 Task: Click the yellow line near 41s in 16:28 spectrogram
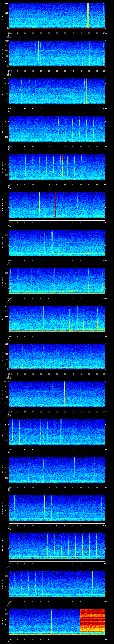[74, 468]
